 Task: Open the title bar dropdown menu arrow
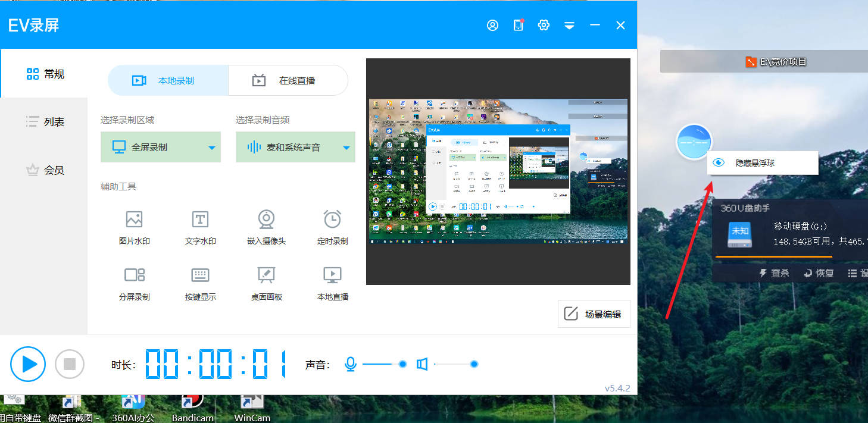click(569, 26)
